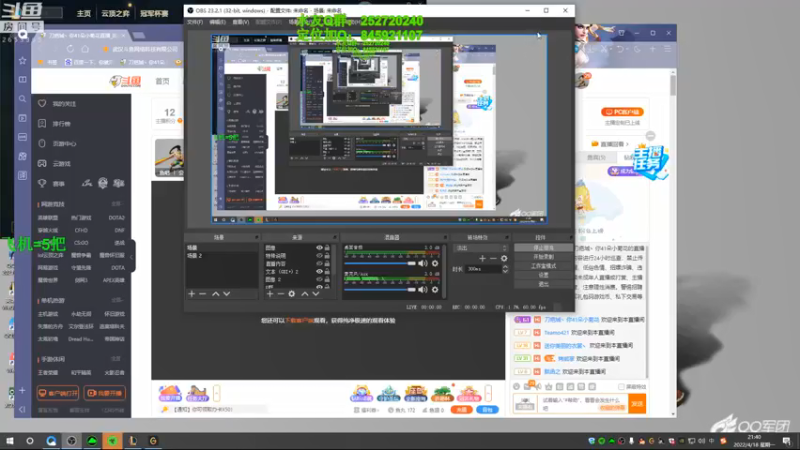Add a new source in OBS sources panel
The height and width of the screenshot is (450, 800).
(270, 294)
